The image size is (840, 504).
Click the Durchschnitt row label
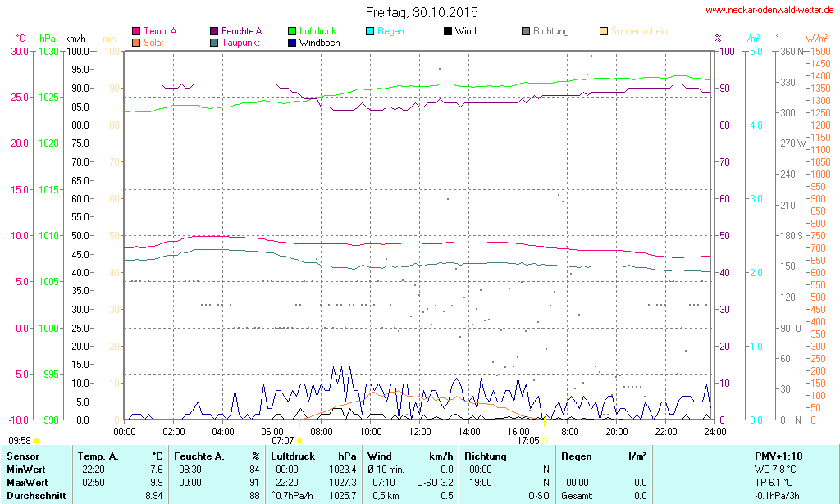coord(36,496)
